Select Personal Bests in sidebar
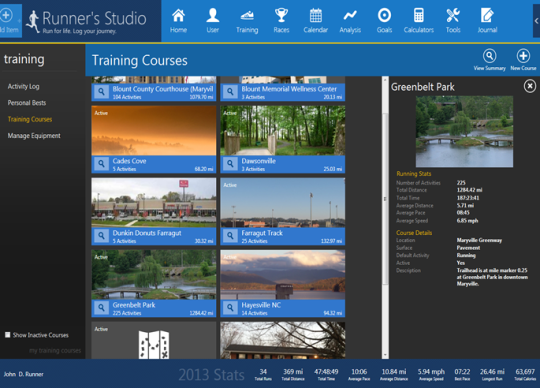This screenshot has width=540, height=388. click(27, 103)
